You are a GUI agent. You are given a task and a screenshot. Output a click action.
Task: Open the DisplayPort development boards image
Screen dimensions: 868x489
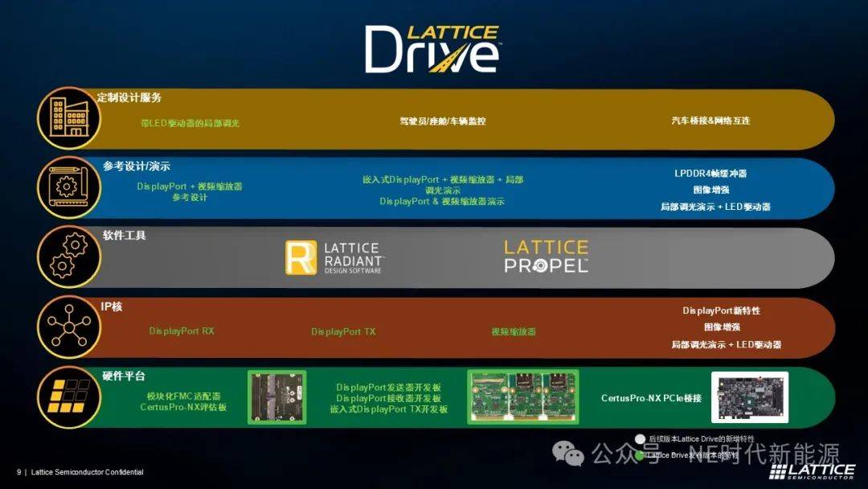[523, 397]
